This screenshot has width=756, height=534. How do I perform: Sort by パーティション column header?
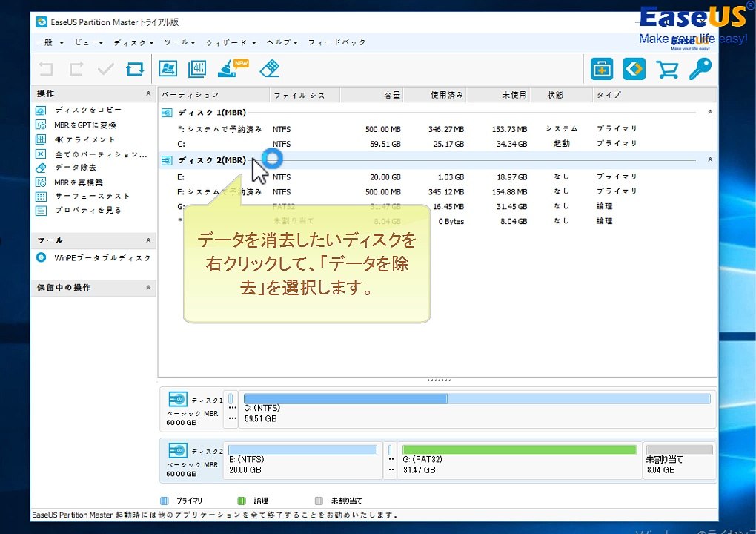coord(214,95)
